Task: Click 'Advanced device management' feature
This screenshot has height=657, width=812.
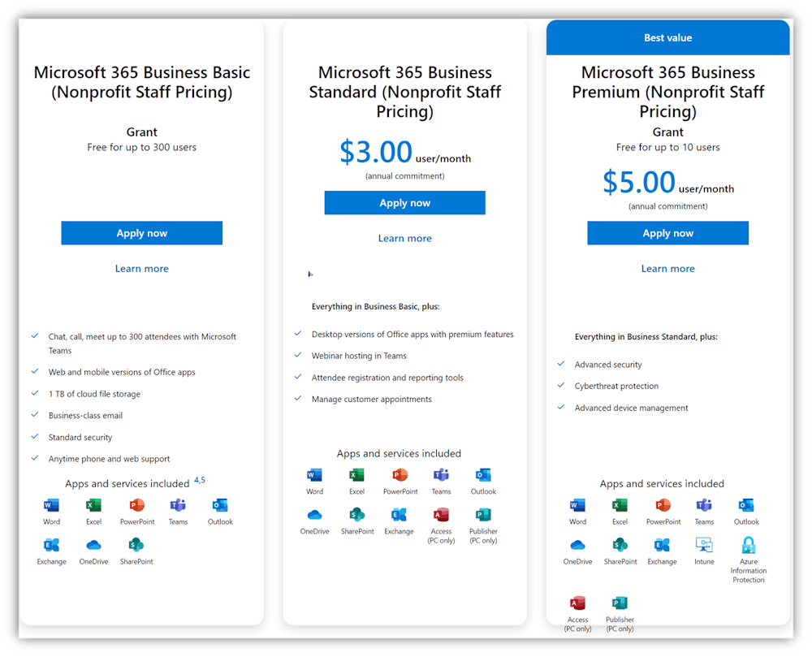Action: coord(631,408)
